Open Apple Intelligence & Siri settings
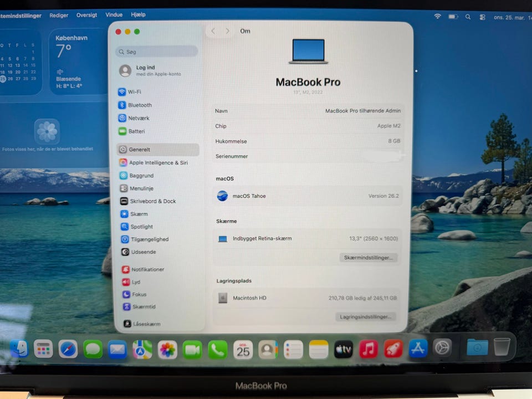This screenshot has width=532, height=399. click(x=158, y=163)
